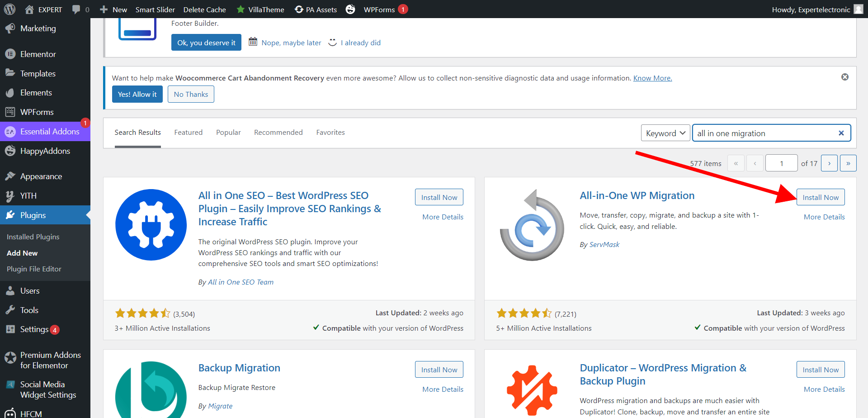This screenshot has height=418, width=868.
Task: Go to the next results page
Action: tap(829, 163)
